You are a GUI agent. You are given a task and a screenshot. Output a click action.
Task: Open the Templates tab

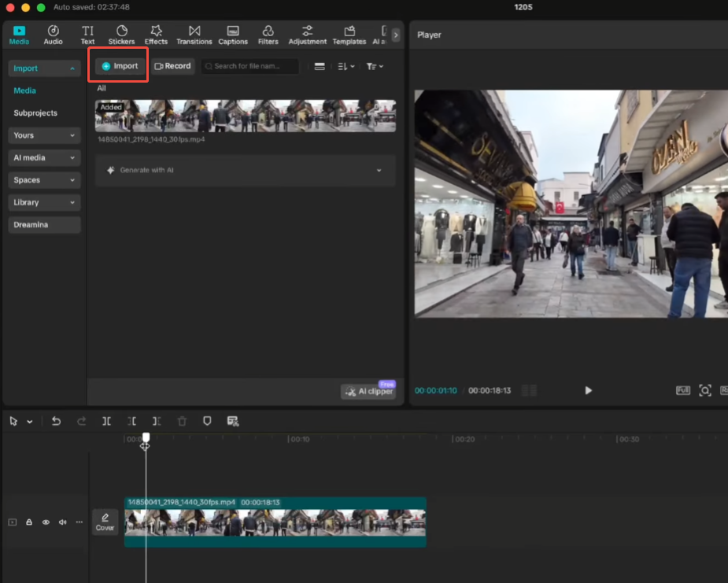point(349,35)
